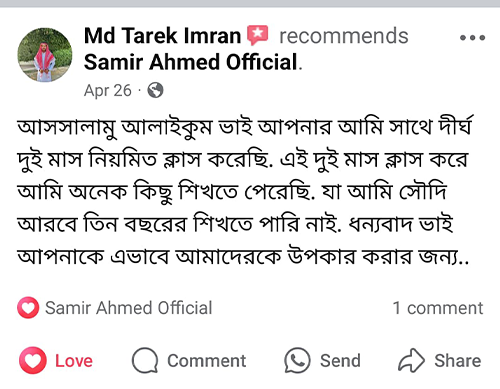This screenshot has width=500, height=389.
Task: Click the Bengali review post text
Action: (x=244, y=191)
